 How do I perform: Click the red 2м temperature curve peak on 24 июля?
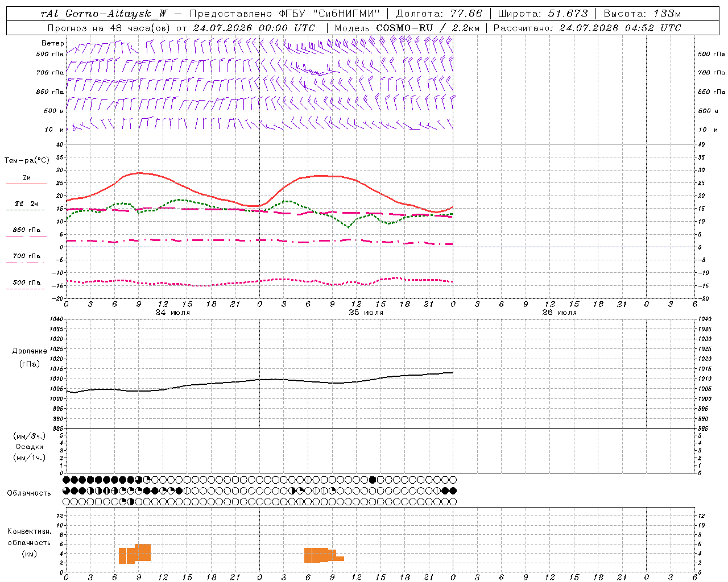click(x=138, y=173)
